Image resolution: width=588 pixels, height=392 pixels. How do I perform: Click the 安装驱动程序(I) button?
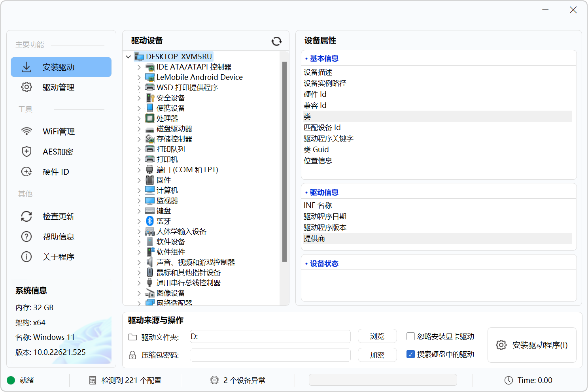coord(532,345)
